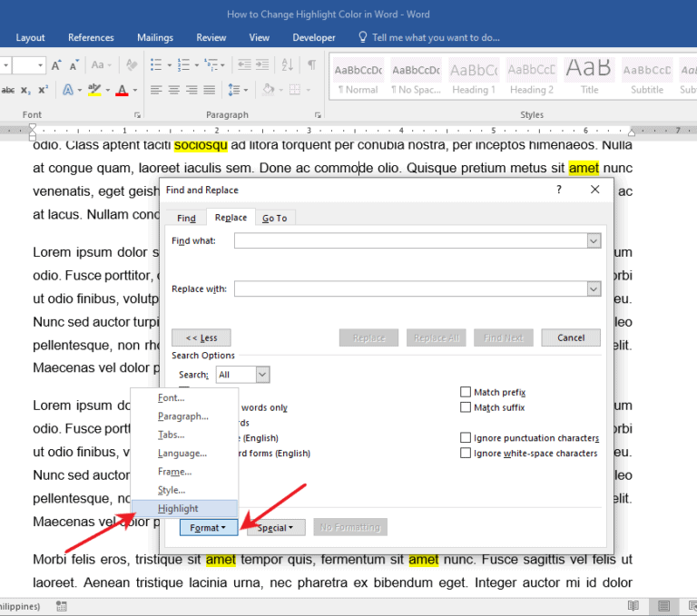Choose Style... from Format menu

184,490
